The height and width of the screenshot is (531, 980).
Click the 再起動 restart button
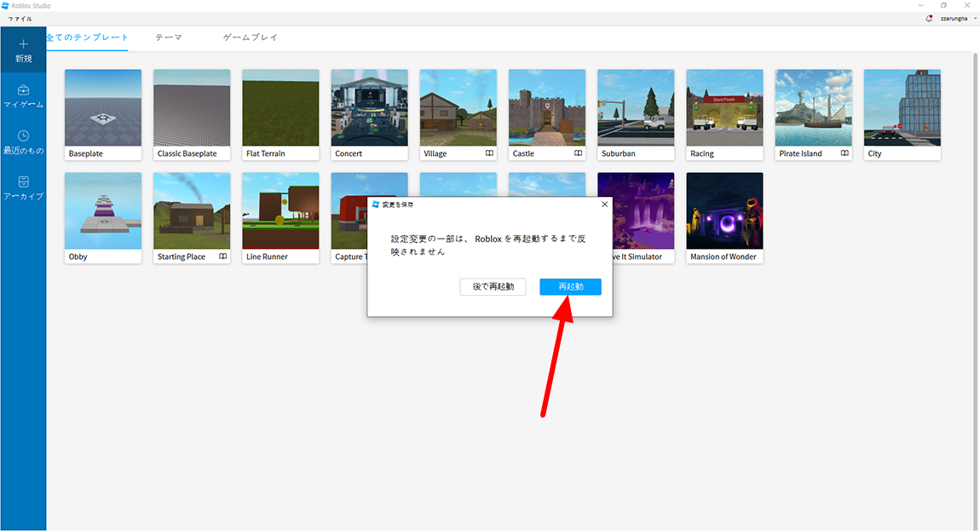pyautogui.click(x=569, y=286)
